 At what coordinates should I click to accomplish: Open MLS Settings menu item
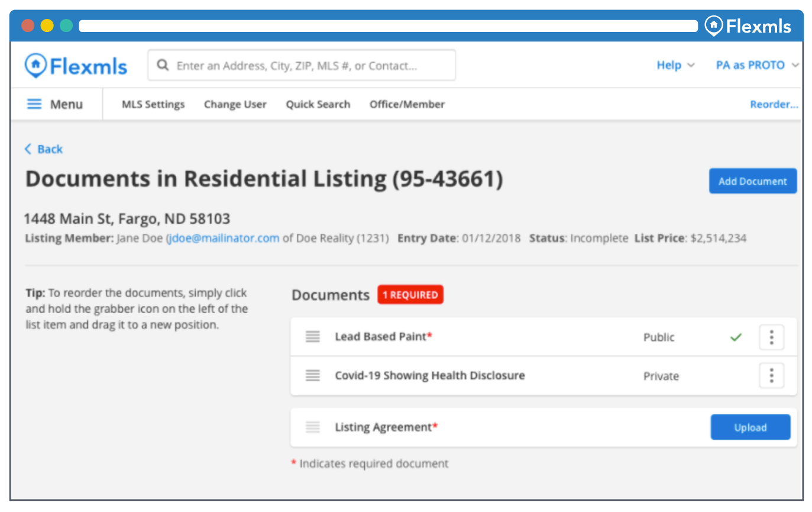[153, 104]
